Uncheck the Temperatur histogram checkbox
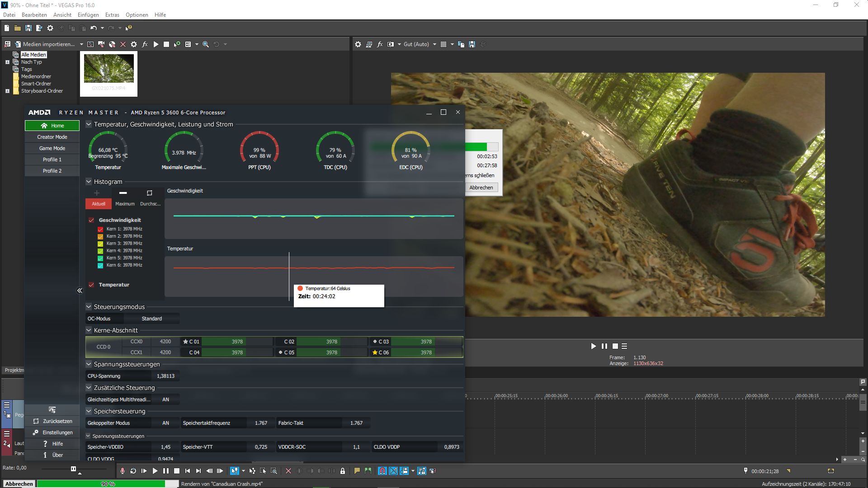Image resolution: width=868 pixels, height=488 pixels. [x=91, y=285]
